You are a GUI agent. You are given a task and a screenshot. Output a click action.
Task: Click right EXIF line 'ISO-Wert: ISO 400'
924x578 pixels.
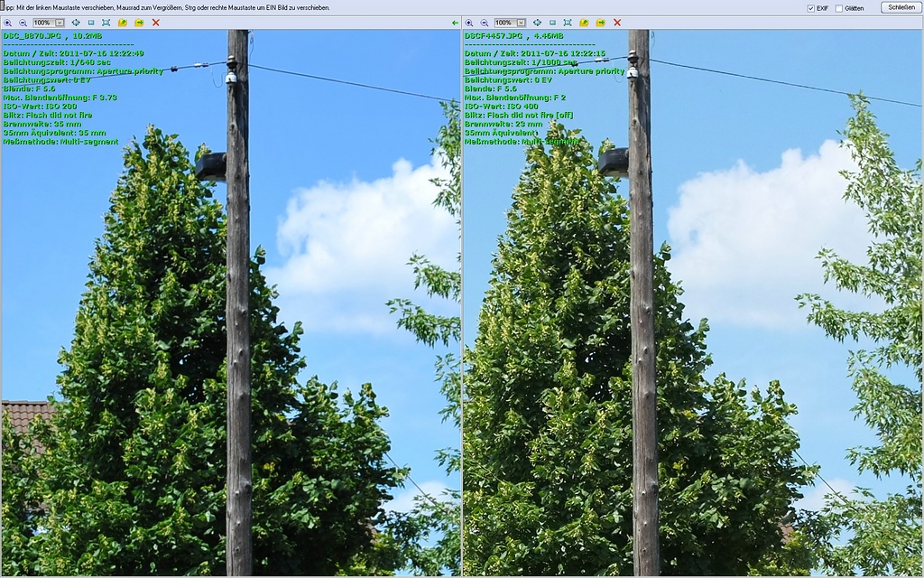click(x=502, y=107)
